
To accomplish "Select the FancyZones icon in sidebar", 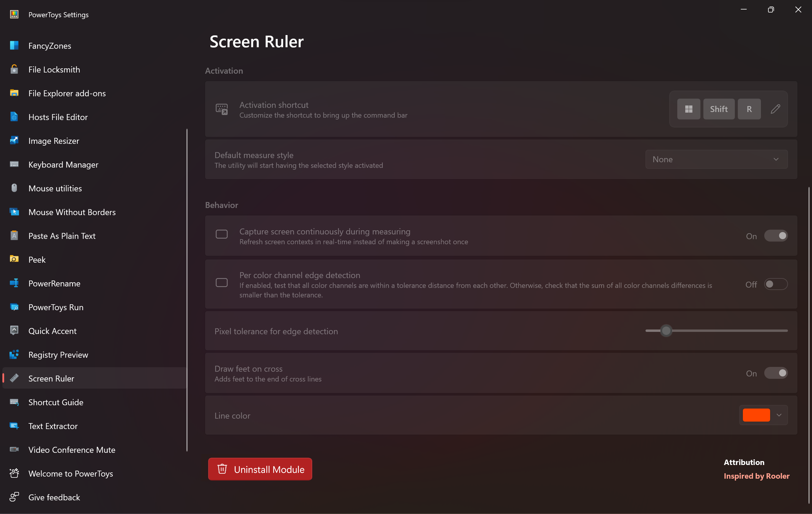I will 14,45.
